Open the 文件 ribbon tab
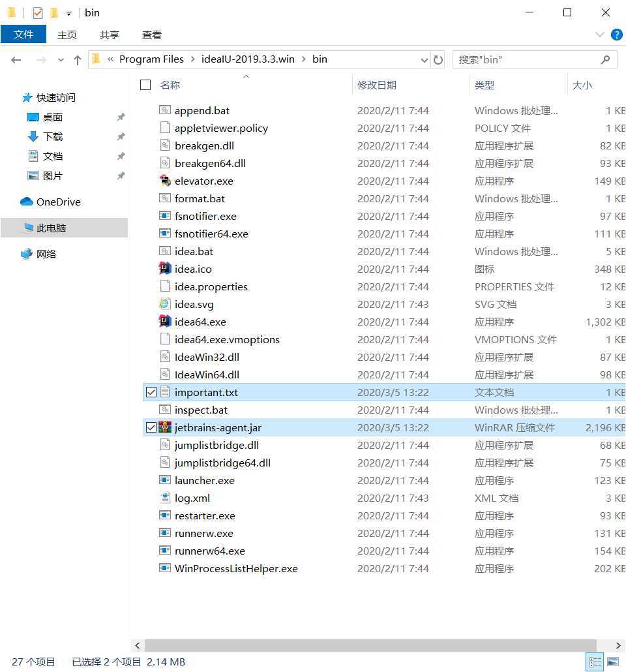 23,35
